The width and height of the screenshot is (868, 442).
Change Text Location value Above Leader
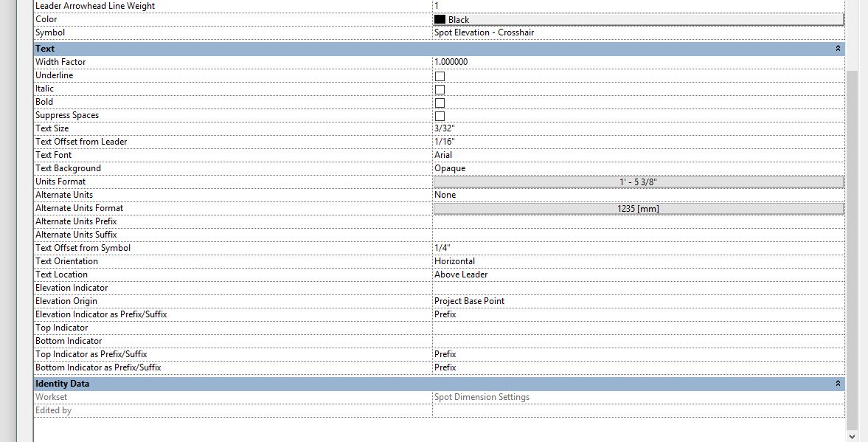[x=638, y=274]
